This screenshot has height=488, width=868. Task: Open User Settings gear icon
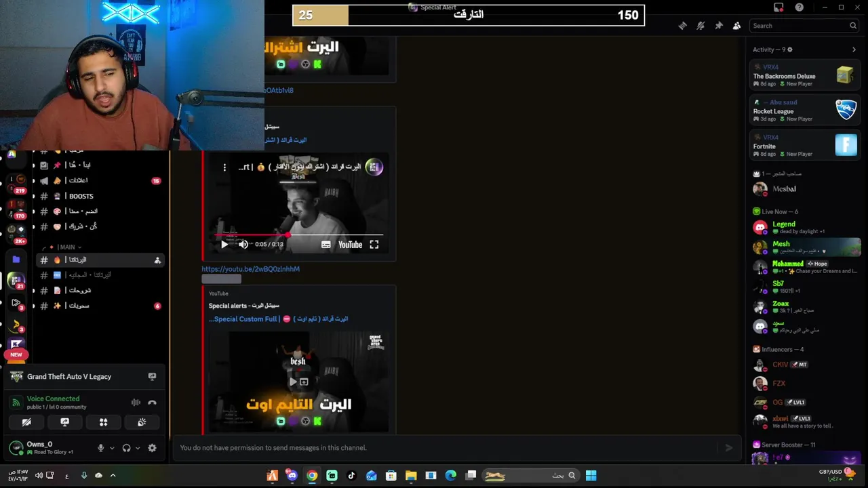click(x=152, y=448)
